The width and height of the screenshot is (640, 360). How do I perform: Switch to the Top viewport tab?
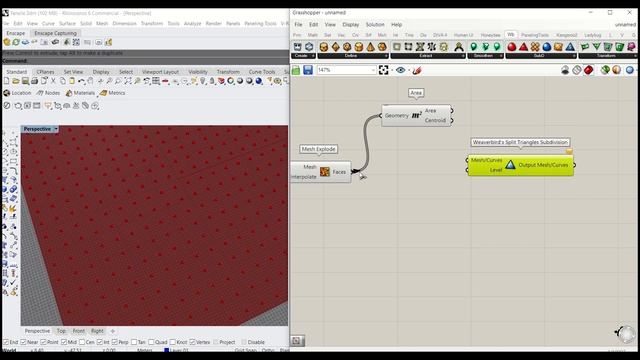click(x=61, y=331)
